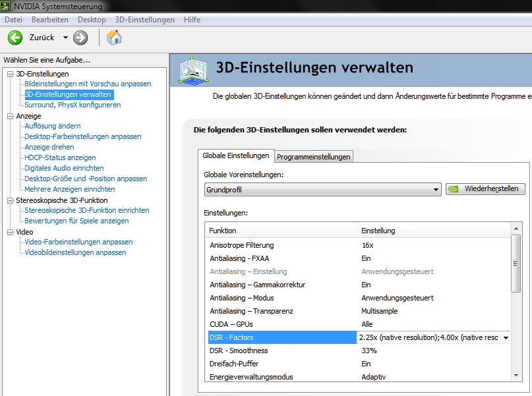Click the Wiederherstellen button

pyautogui.click(x=485, y=189)
